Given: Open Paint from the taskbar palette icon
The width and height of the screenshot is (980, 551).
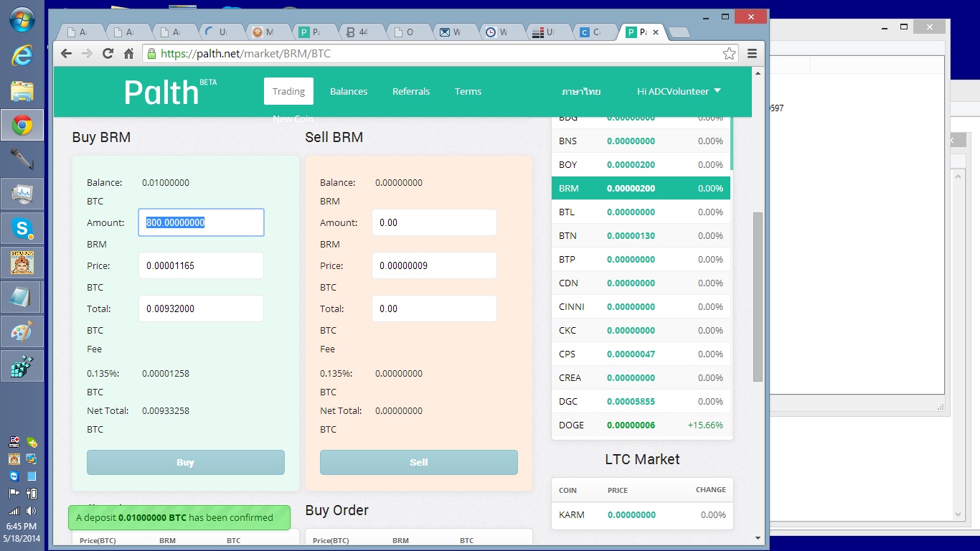Looking at the screenshot, I should pyautogui.click(x=22, y=332).
